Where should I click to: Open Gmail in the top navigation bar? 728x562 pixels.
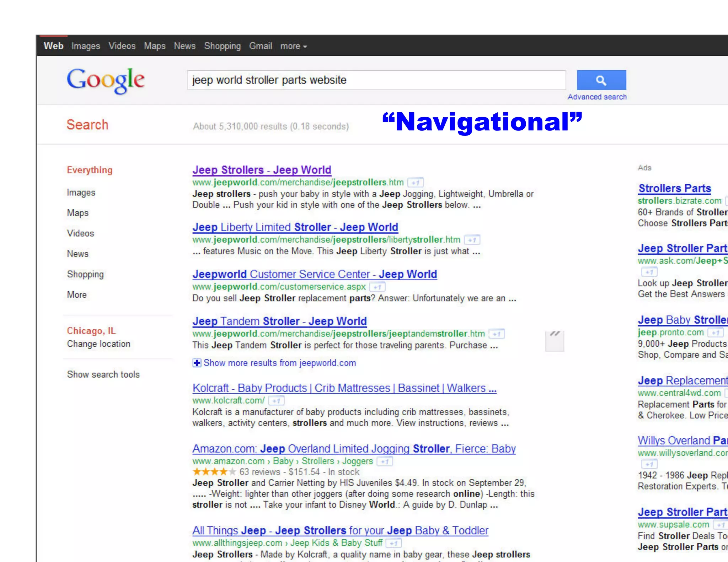tap(261, 46)
